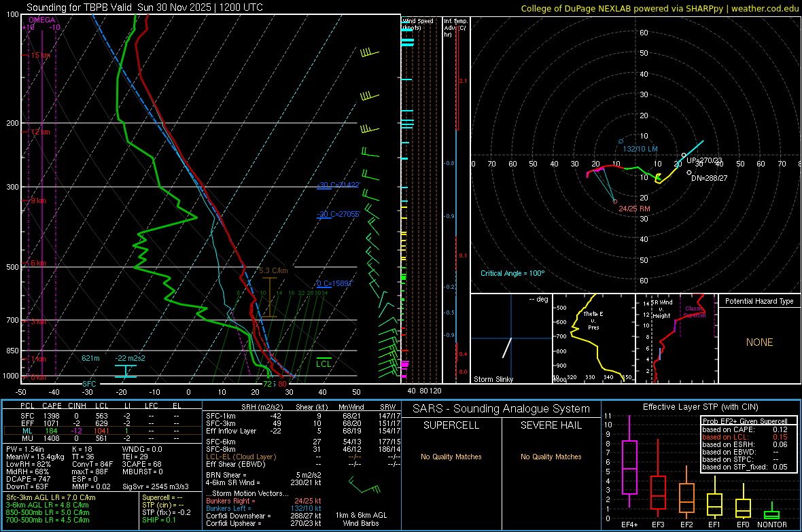
Task: Click the 'Effective Layer STP (with CIN)' title
Action: click(700, 407)
